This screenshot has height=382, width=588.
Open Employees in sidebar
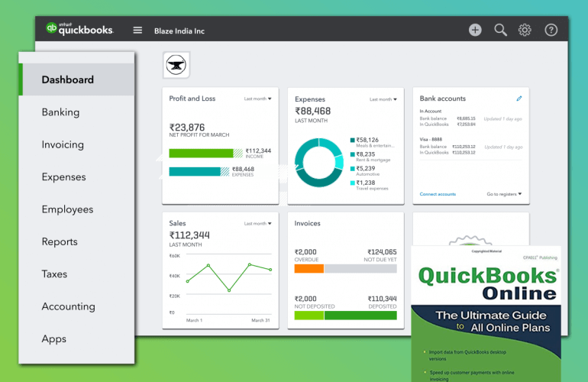[x=67, y=209]
